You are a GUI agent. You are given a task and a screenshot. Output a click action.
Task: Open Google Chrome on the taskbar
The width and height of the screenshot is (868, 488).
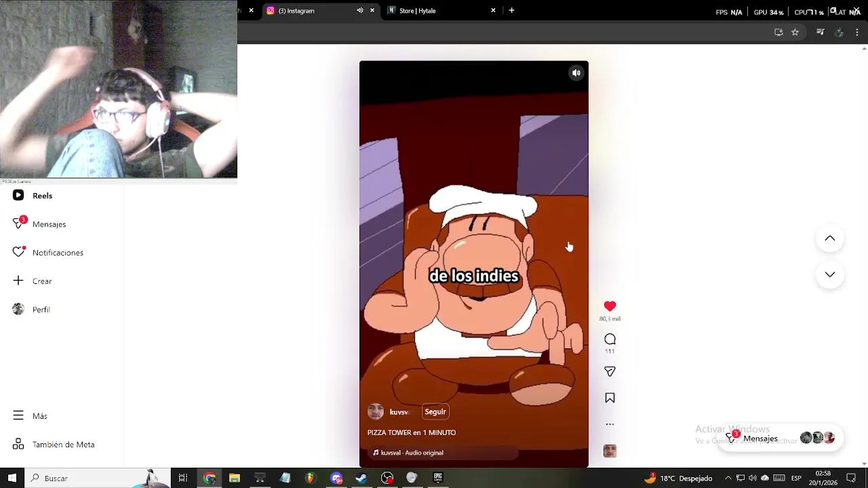pos(210,478)
